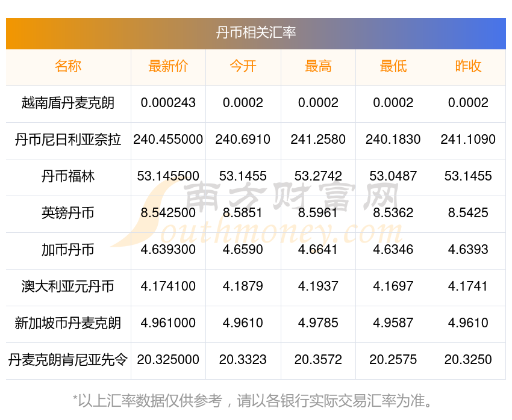
Task: Click previous close 4.1741
Action: coord(468,286)
